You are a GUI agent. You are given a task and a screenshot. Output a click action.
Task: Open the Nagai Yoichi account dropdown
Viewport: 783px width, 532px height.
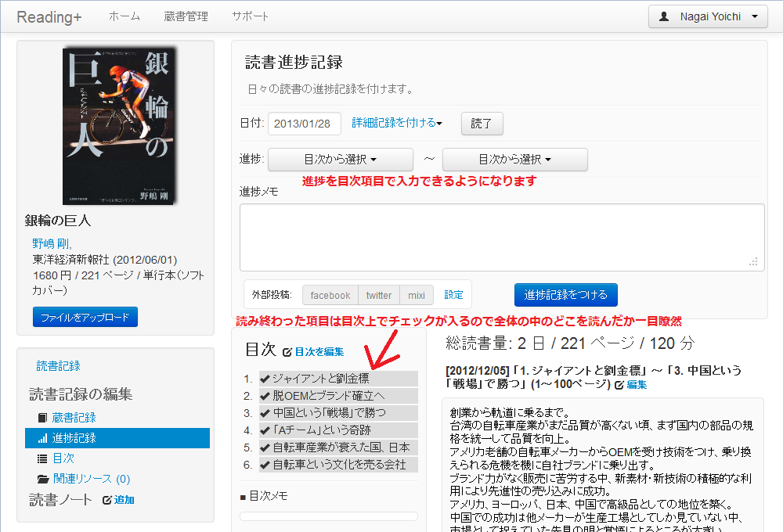pos(708,16)
